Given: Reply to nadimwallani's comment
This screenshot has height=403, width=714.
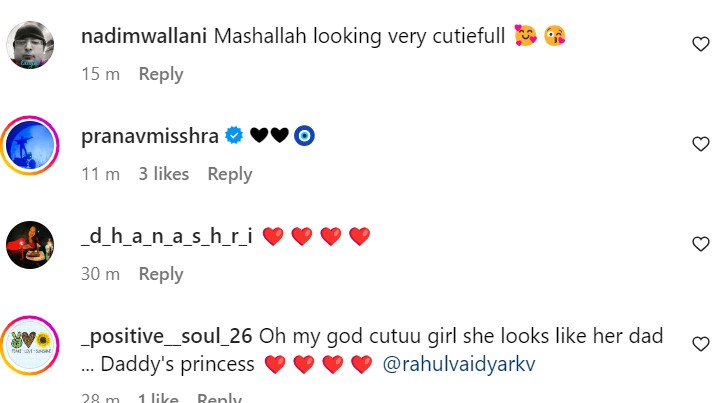Looking at the screenshot, I should pyautogui.click(x=161, y=74).
